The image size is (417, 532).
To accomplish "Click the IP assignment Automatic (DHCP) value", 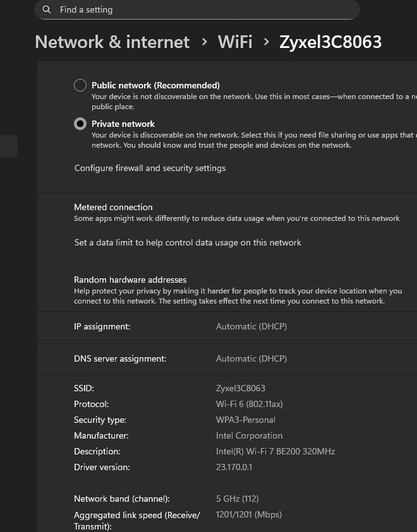I will [x=251, y=326].
